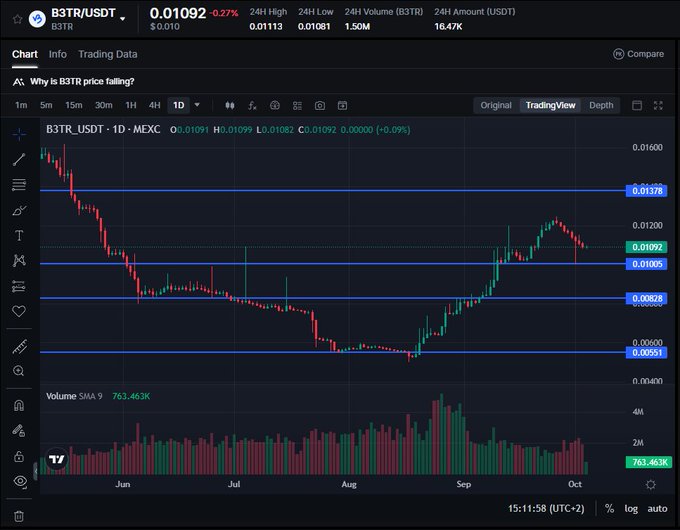The image size is (680, 530).
Task: Click the 763.463K volume axis label
Action: point(649,462)
